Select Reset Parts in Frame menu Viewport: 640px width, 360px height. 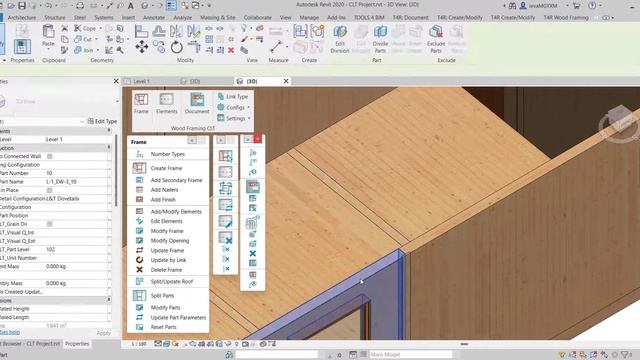coord(163,327)
